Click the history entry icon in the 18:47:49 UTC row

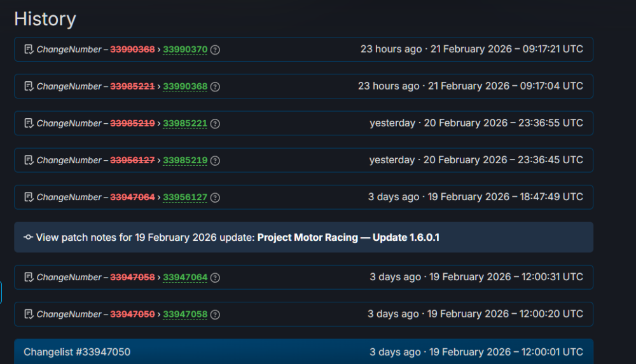29,198
